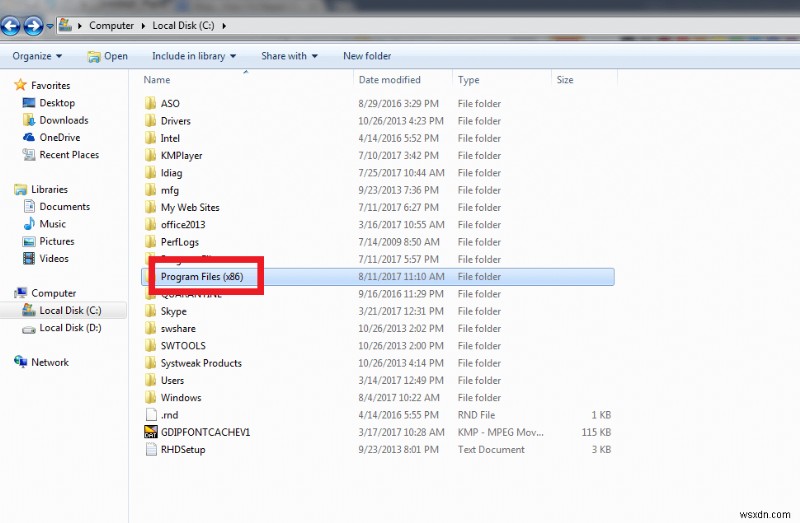Select the swshare folder icon
Image resolution: width=800 pixels, height=523 pixels.
click(x=150, y=328)
